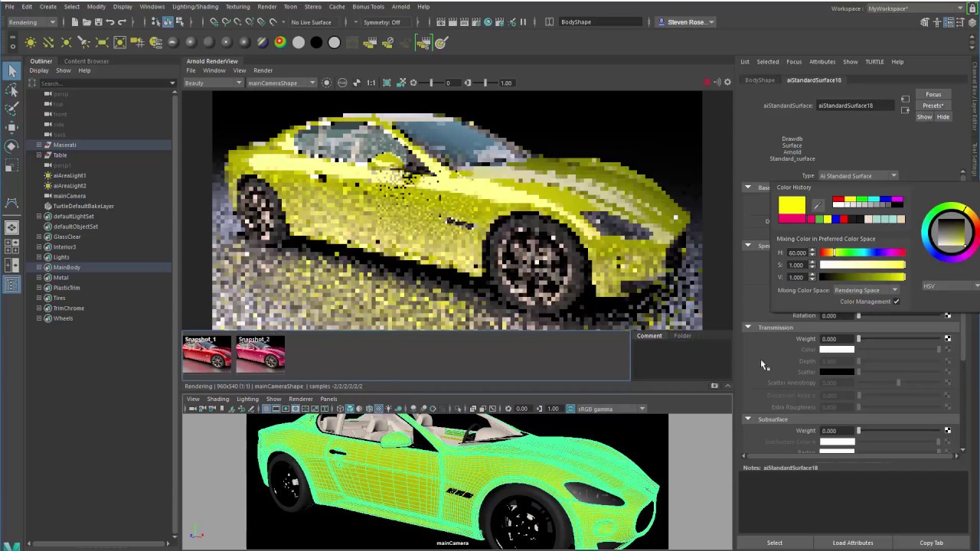Click the Transmission Color white swatch
Image resolution: width=980 pixels, height=551 pixels.
point(837,350)
